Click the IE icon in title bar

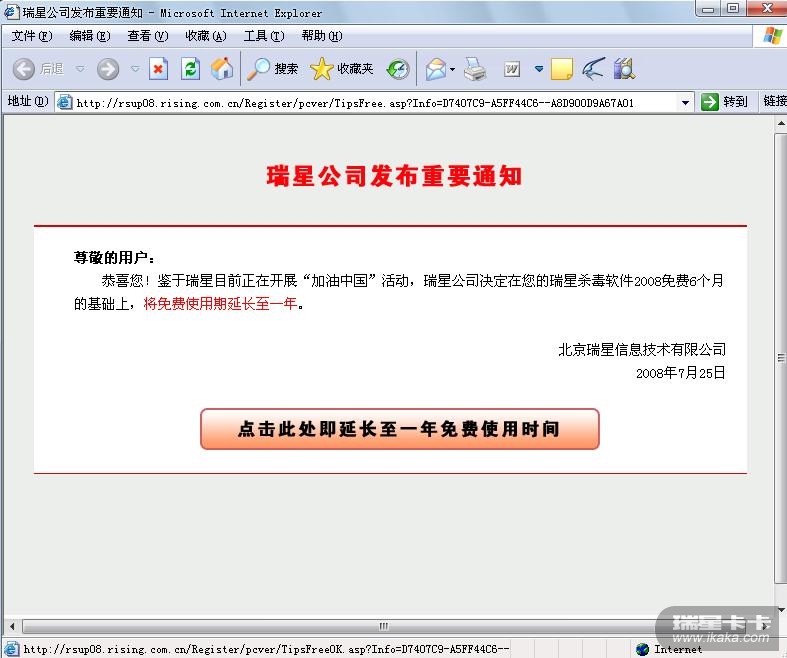point(12,12)
